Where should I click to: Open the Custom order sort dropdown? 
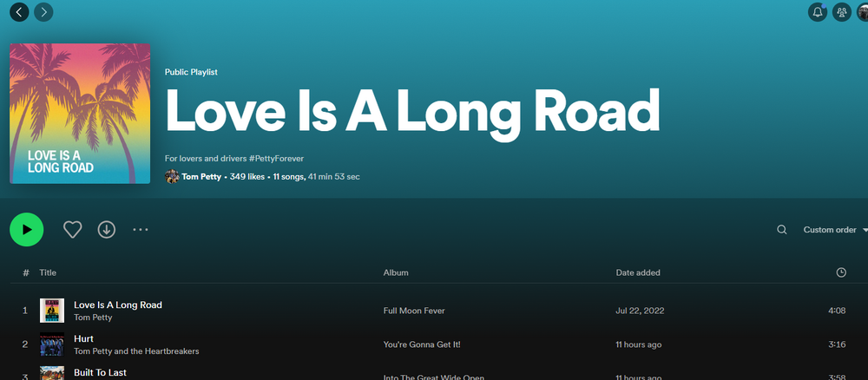(835, 230)
